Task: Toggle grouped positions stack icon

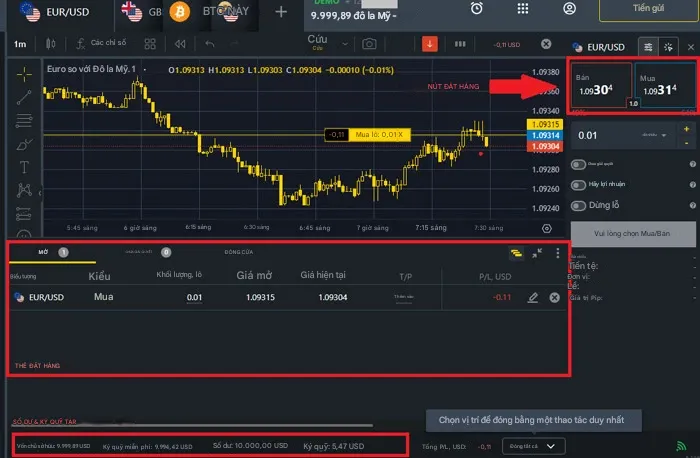Action: [516, 254]
